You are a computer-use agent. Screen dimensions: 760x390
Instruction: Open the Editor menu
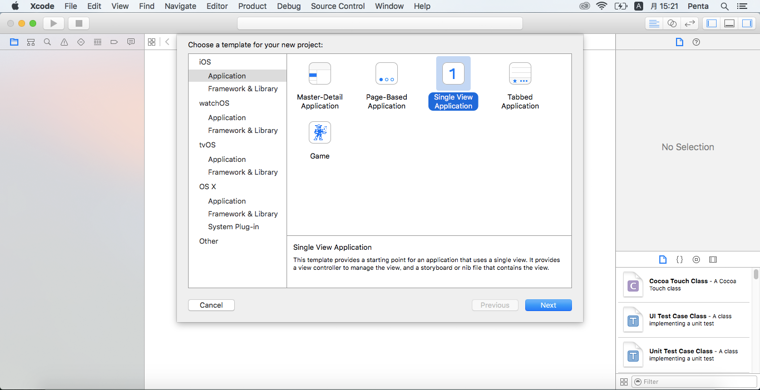point(217,6)
